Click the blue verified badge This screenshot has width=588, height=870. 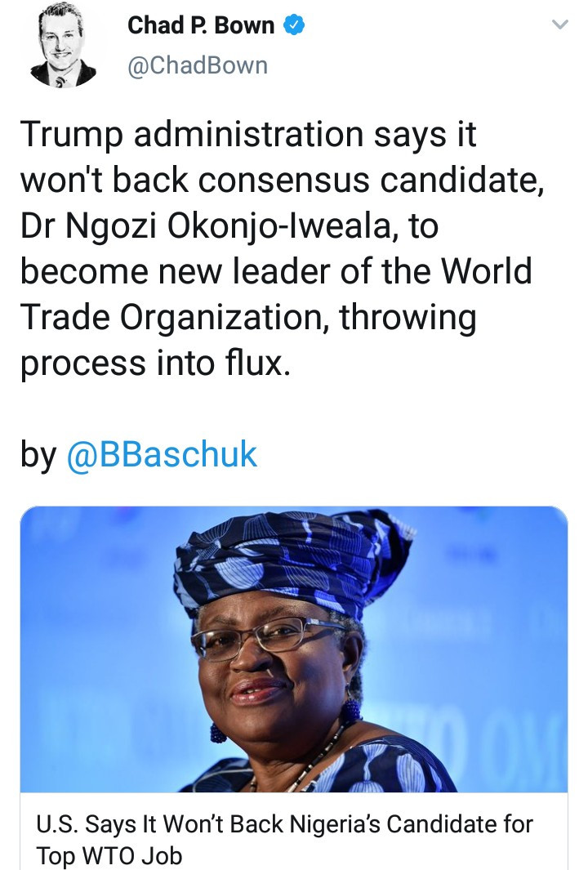pos(293,25)
